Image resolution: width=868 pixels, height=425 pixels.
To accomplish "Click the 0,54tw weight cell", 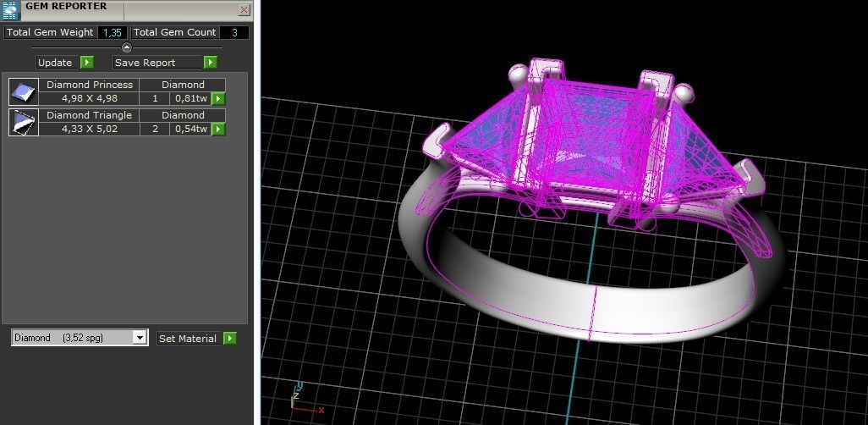I will [191, 129].
